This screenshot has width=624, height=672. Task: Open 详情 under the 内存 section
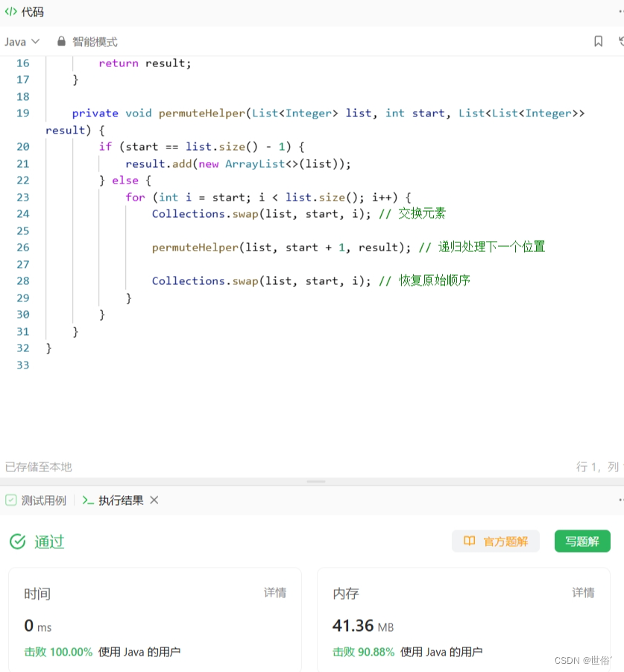[x=583, y=593]
